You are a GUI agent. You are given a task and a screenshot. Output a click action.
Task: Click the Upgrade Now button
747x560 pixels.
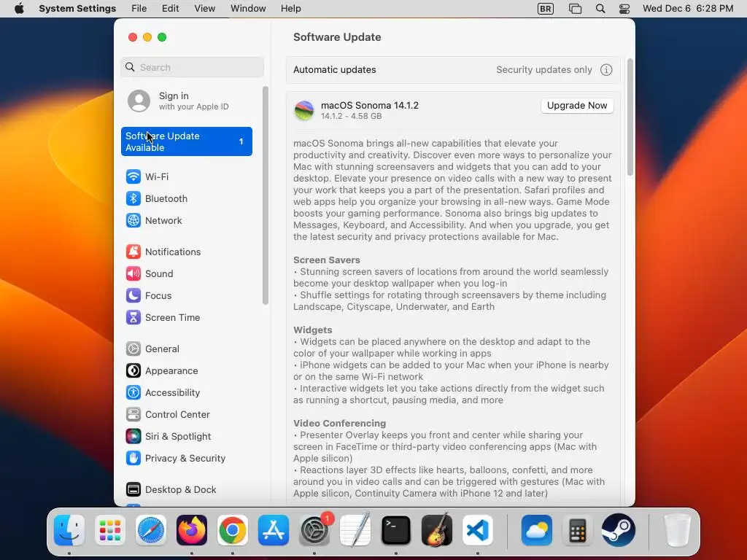(x=577, y=106)
